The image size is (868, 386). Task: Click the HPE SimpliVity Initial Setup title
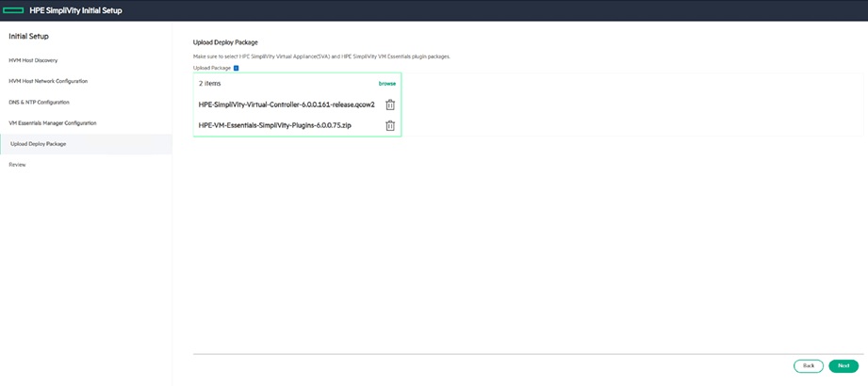click(x=75, y=10)
